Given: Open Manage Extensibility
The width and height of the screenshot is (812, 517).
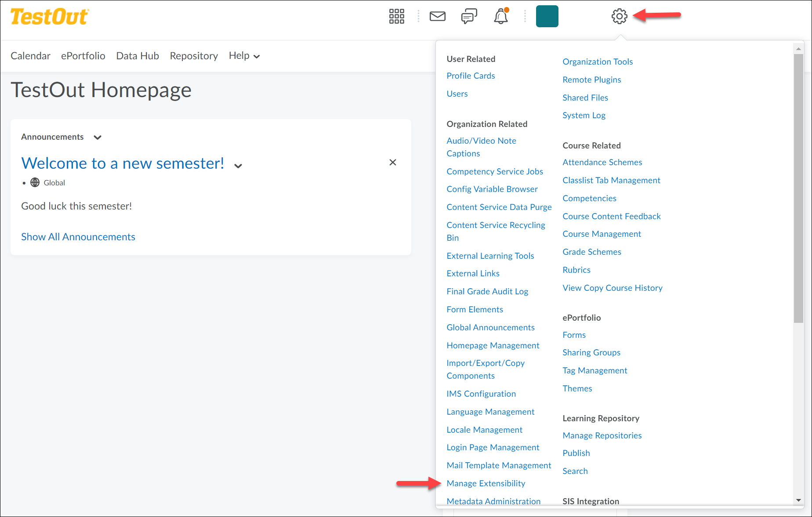Looking at the screenshot, I should pyautogui.click(x=486, y=483).
